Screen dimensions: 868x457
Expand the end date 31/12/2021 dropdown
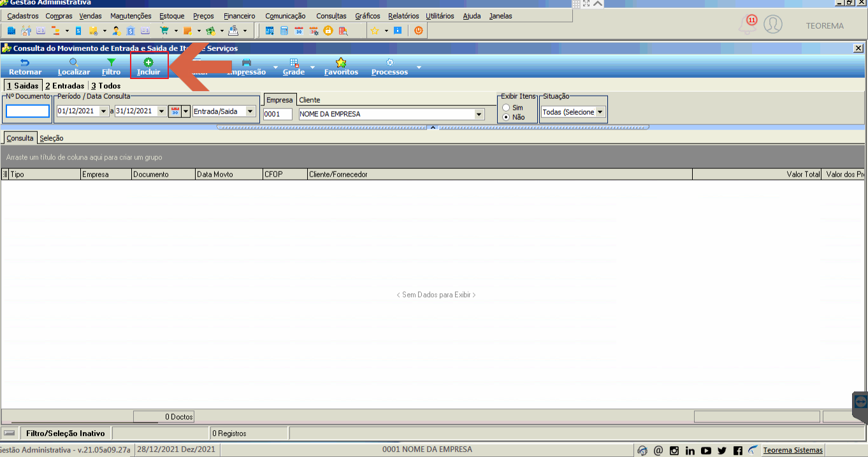click(x=162, y=112)
